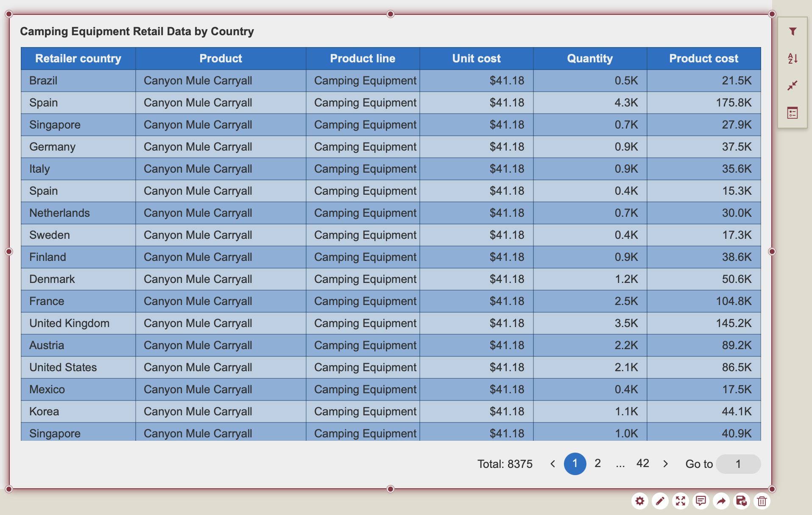Image resolution: width=812 pixels, height=515 pixels.
Task: Click the Quantity column header
Action: [x=590, y=59]
